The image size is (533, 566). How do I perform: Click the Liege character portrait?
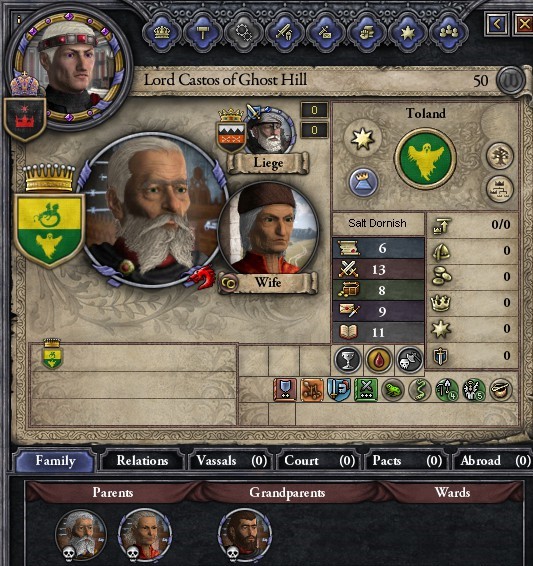(270, 130)
